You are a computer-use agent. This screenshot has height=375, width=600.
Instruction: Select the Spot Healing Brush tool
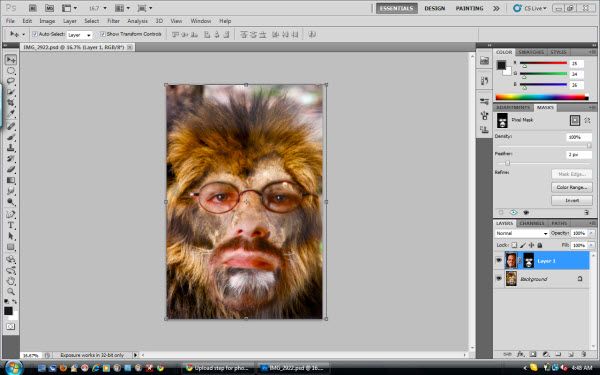tap(11, 126)
